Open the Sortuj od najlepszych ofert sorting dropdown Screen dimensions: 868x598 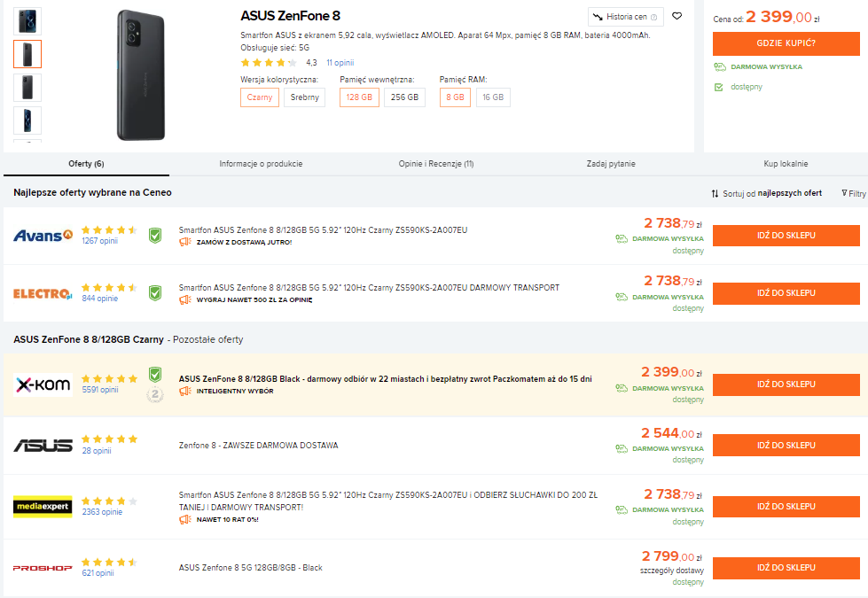[x=767, y=194]
